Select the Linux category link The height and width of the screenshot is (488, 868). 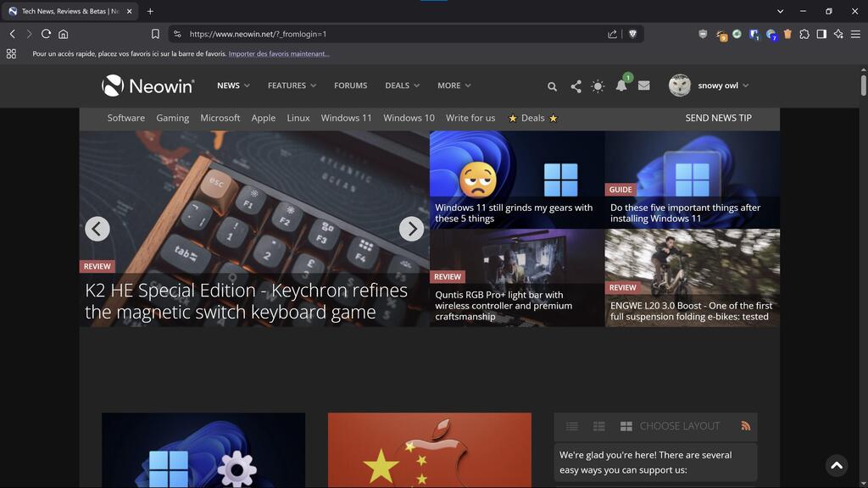click(298, 118)
